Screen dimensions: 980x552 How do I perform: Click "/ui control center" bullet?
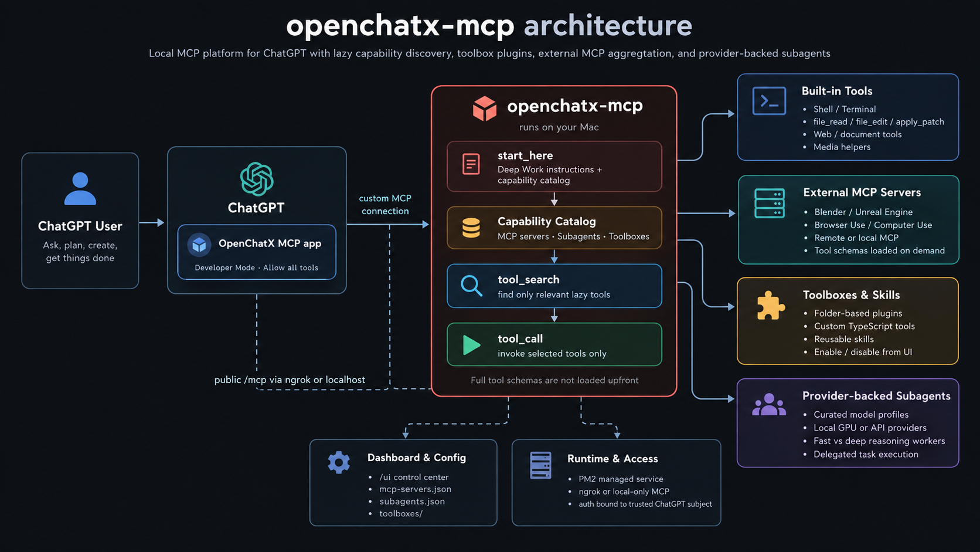[x=414, y=477]
